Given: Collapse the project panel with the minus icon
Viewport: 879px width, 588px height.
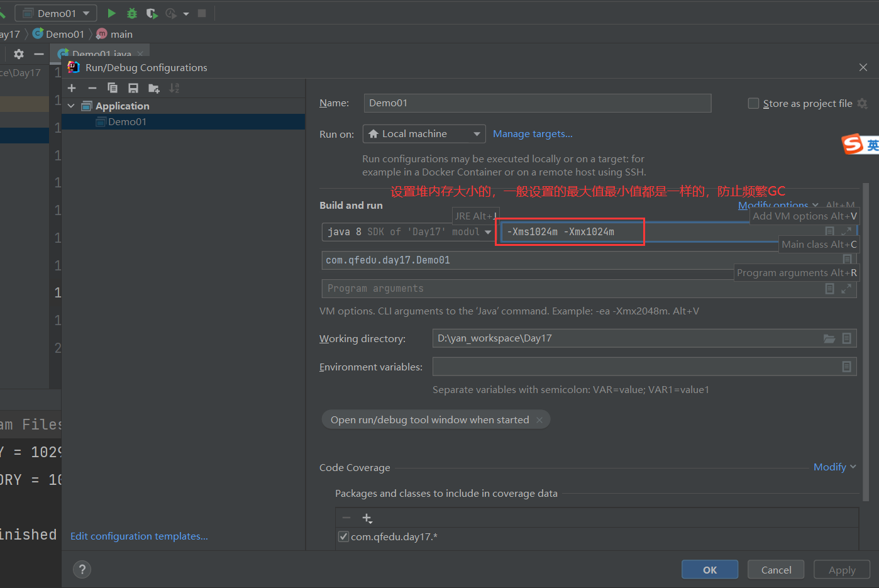Looking at the screenshot, I should (x=39, y=54).
